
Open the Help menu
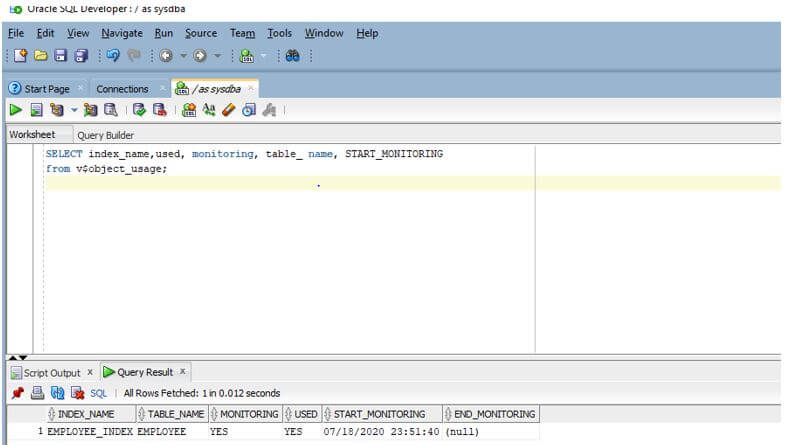click(x=367, y=33)
